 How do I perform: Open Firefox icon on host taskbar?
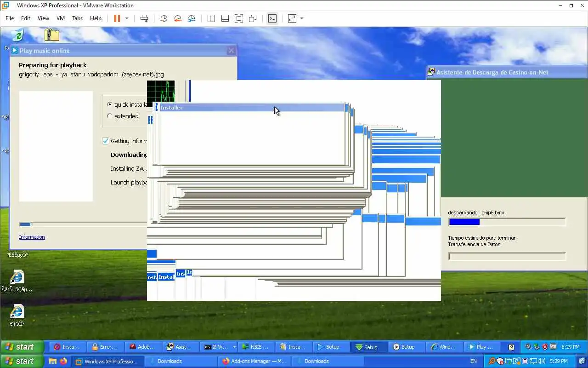pyautogui.click(x=63, y=361)
